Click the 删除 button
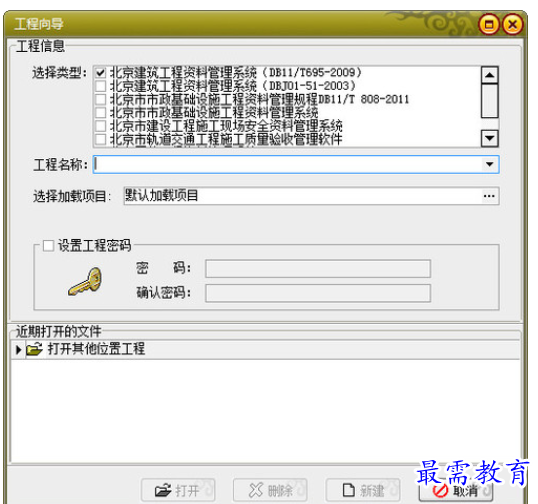The image size is (538, 504). [x=270, y=490]
